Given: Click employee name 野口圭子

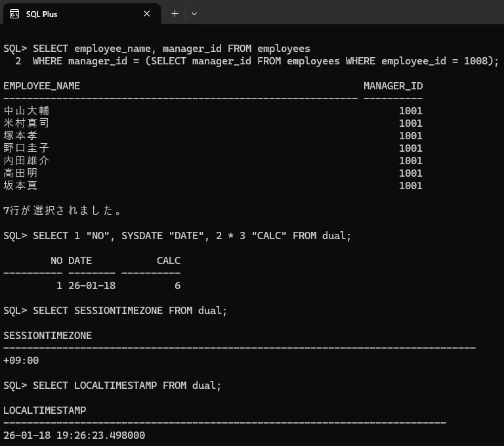Looking at the screenshot, I should click(26, 148).
